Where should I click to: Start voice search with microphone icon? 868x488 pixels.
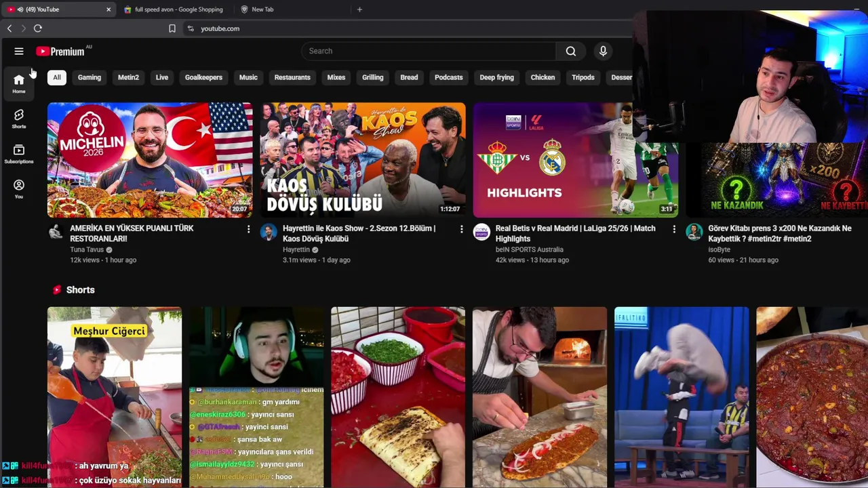tap(603, 51)
